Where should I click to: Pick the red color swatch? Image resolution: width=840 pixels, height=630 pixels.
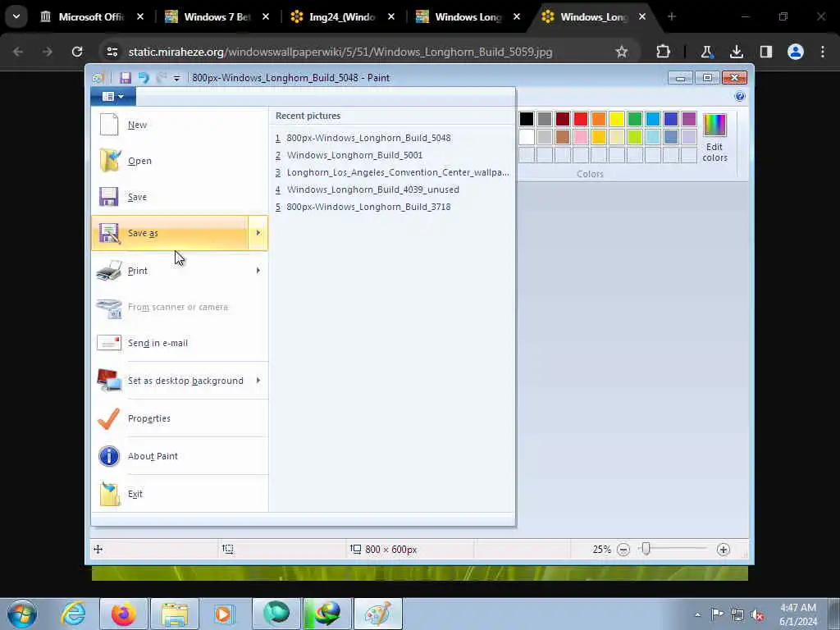[x=581, y=119]
